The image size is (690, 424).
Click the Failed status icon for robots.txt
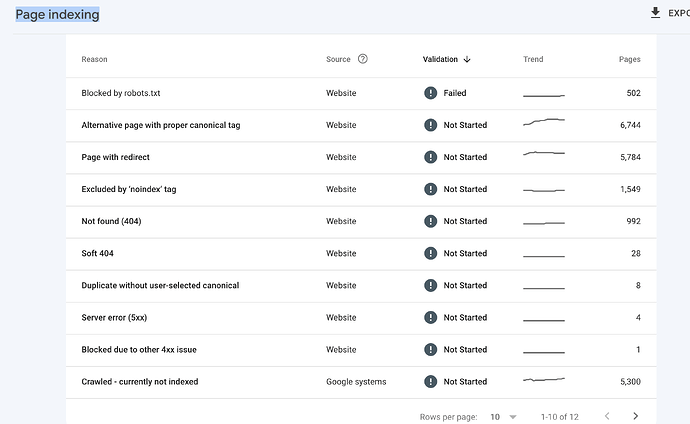click(430, 93)
